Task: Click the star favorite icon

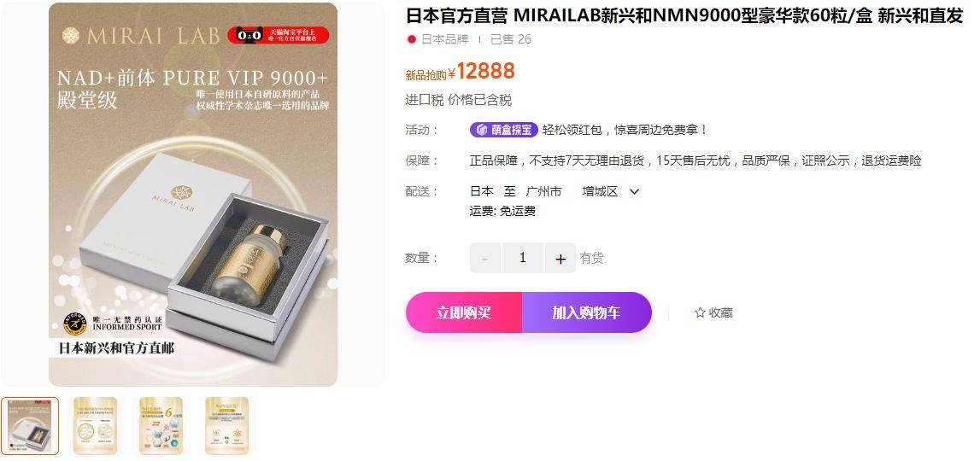Action: 700,312
